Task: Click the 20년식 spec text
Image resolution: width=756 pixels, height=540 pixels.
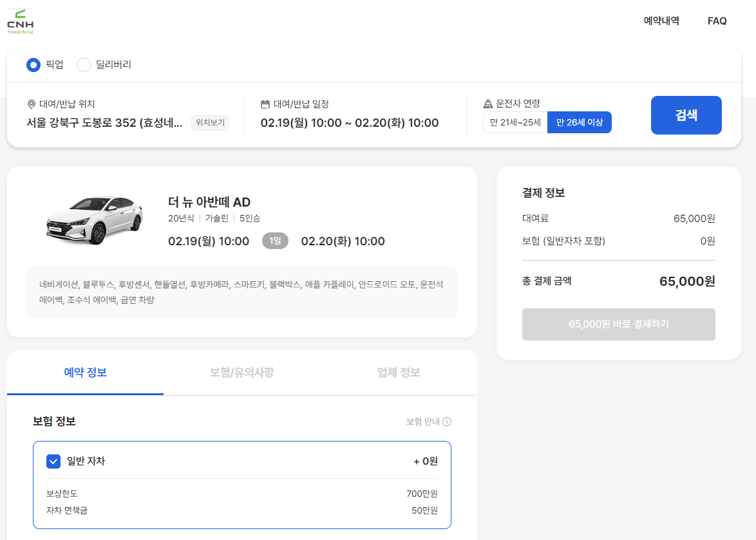Action: pos(181,218)
